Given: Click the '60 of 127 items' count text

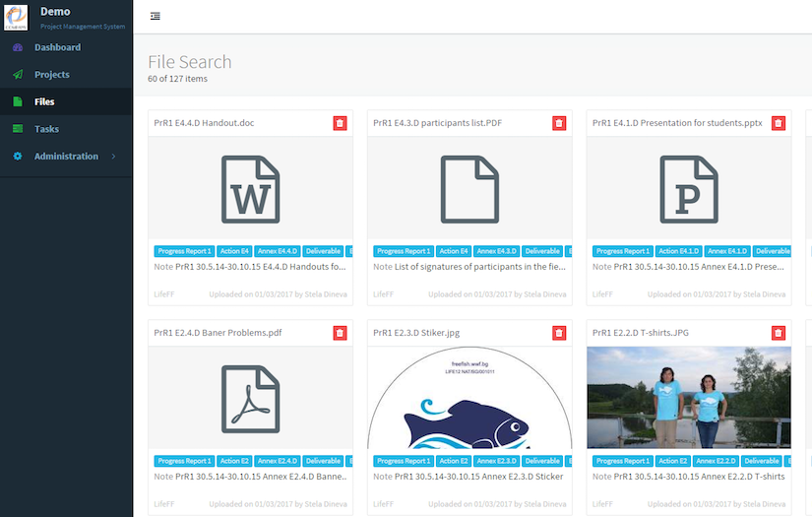Looking at the screenshot, I should (177, 79).
